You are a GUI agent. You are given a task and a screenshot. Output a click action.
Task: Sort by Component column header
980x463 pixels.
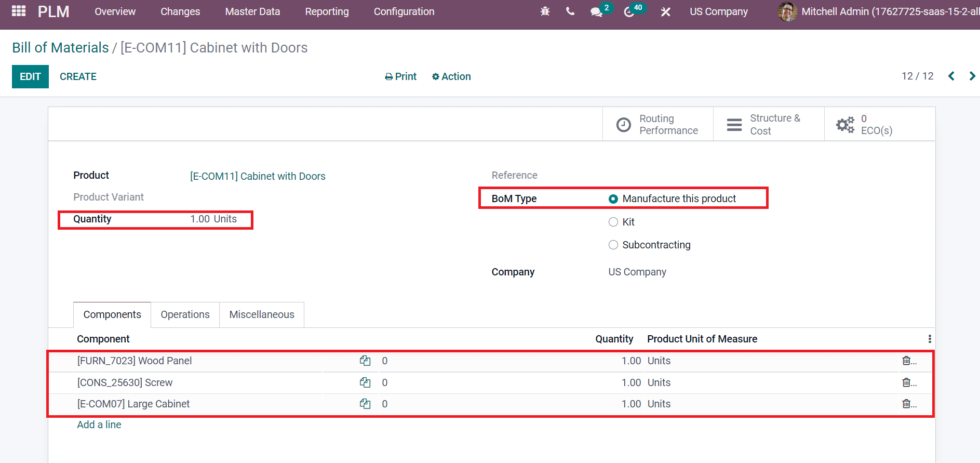pyautogui.click(x=103, y=339)
